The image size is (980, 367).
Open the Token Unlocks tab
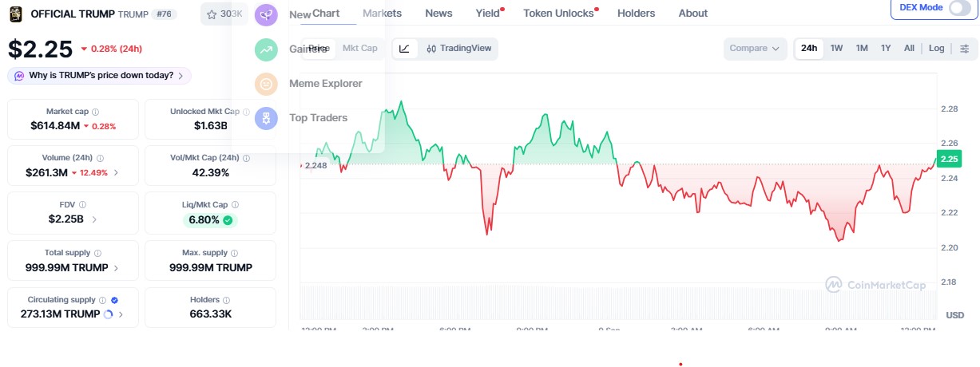coord(558,13)
